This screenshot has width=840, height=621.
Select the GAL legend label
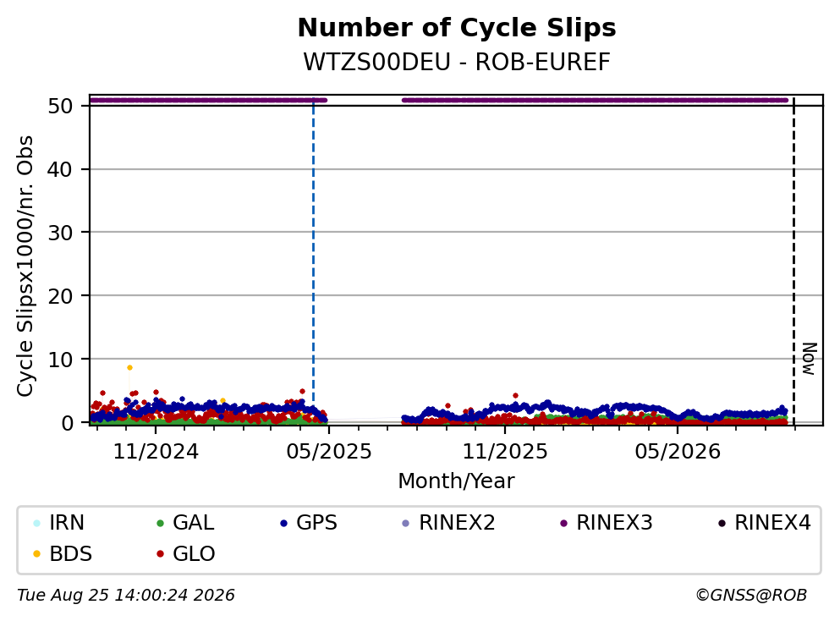pyautogui.click(x=194, y=523)
